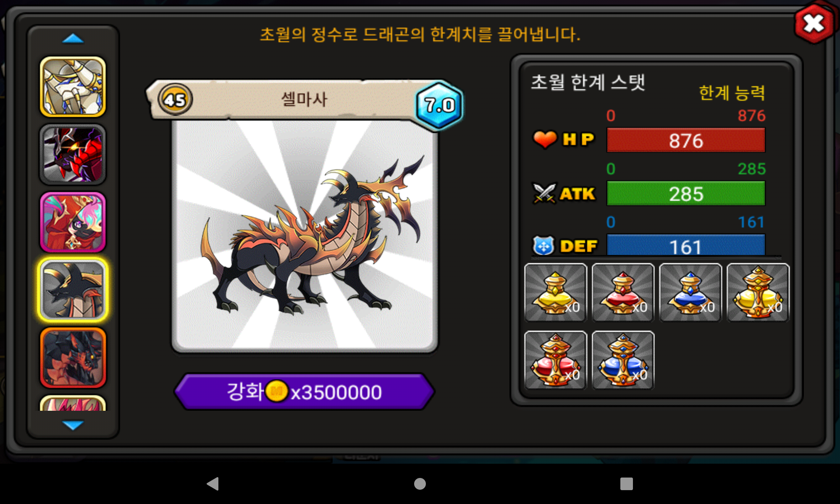Click the green ATK stat bar

pos(686,194)
